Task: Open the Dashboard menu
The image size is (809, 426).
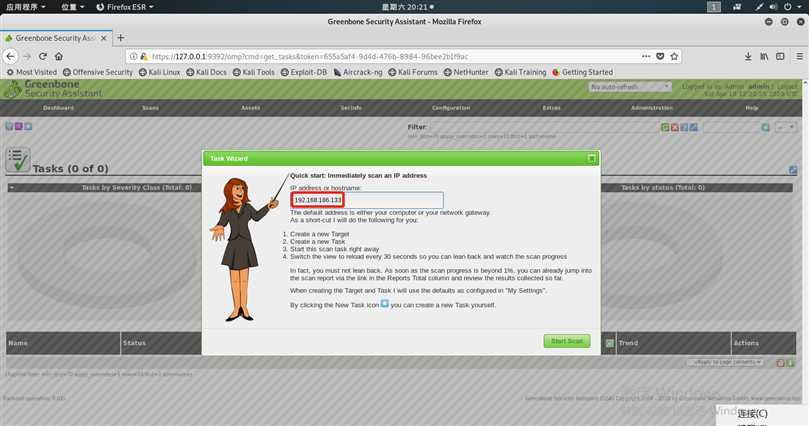Action: (58, 108)
